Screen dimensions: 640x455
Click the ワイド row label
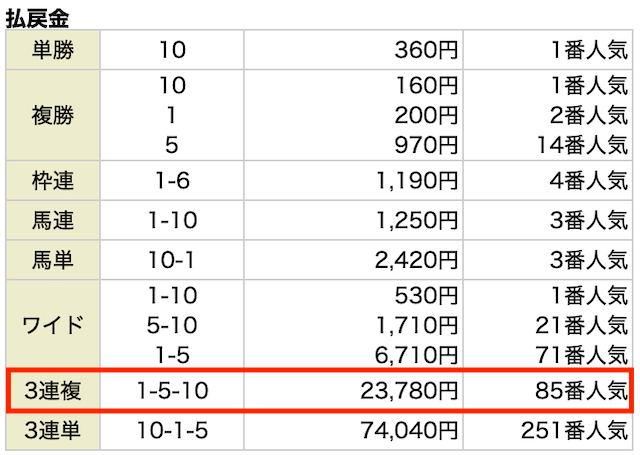click(53, 324)
